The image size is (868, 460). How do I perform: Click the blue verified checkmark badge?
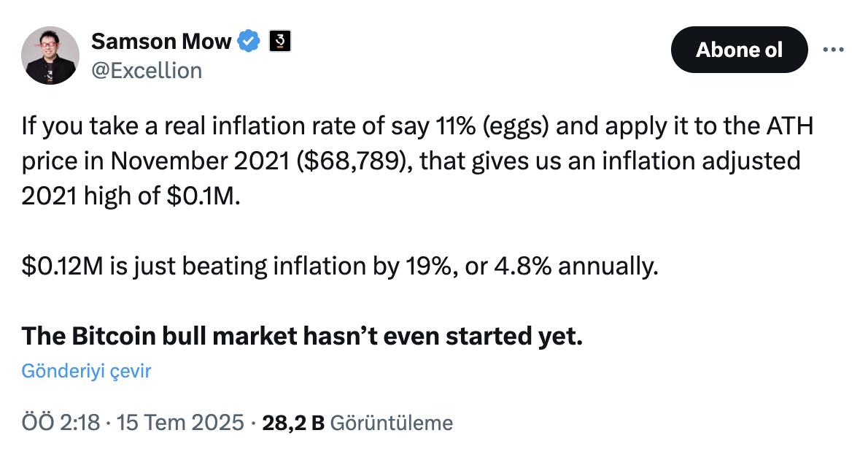(x=249, y=41)
